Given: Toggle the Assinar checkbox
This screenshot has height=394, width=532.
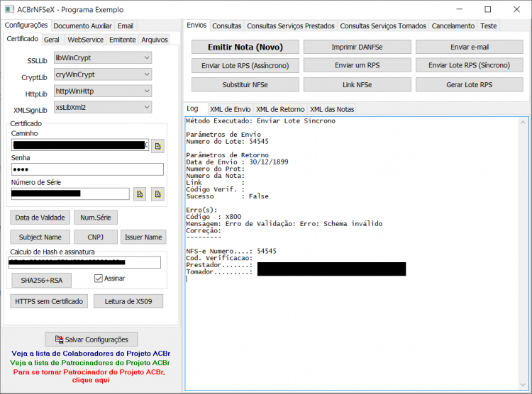Looking at the screenshot, I should coord(99,278).
